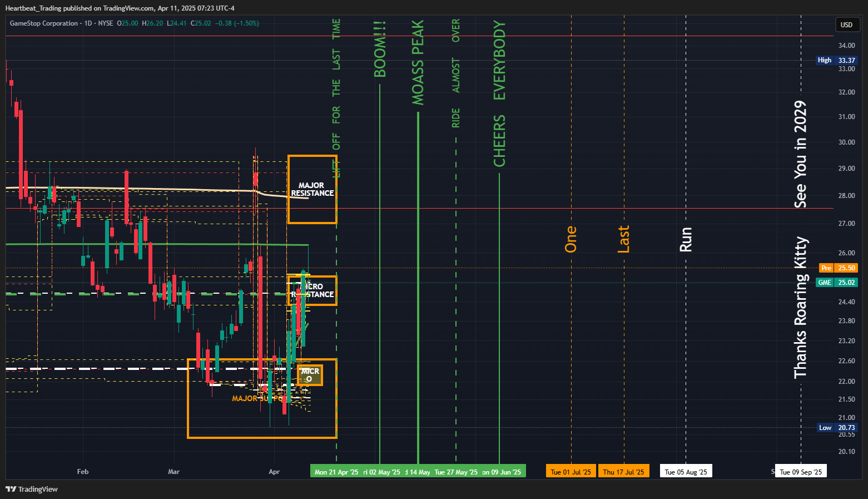Select the ZERO RESISTANCE box label

pos(313,290)
